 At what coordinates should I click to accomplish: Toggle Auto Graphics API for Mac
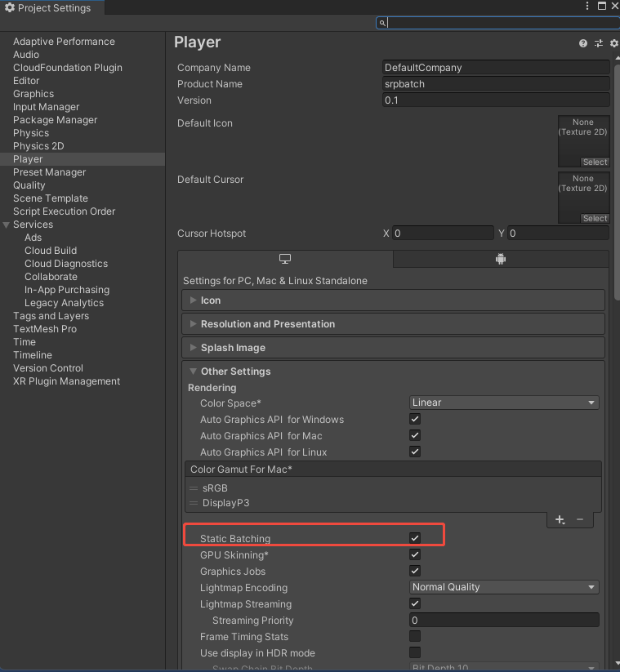pyautogui.click(x=415, y=435)
